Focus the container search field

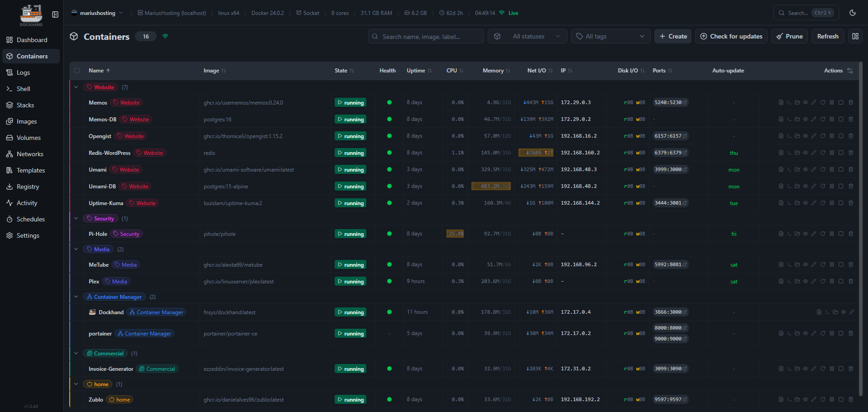click(426, 37)
